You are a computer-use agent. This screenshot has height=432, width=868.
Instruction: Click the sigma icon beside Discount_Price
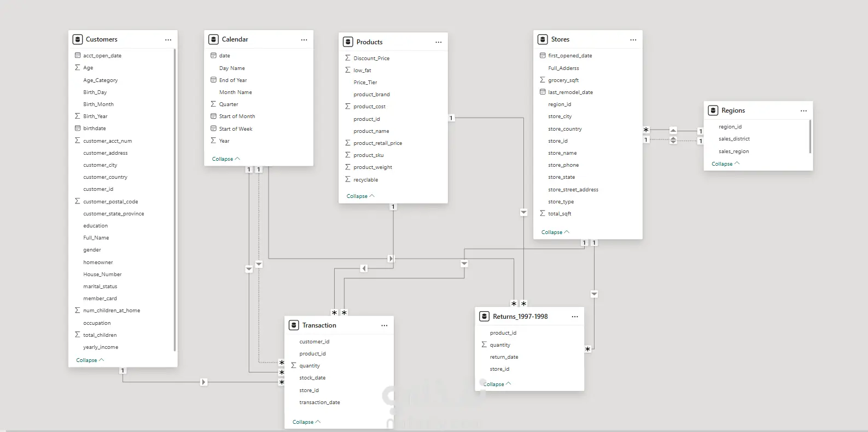pos(348,58)
